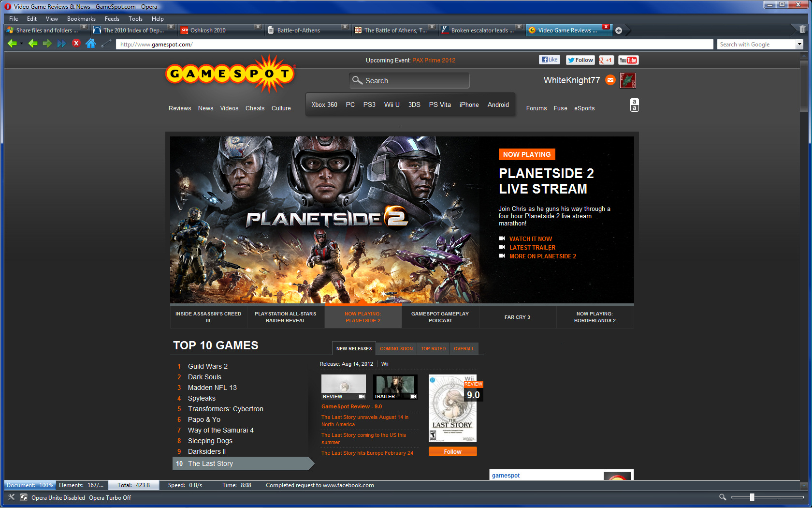Close the Broken escalator leads tab
Viewport: 812px width, 508px height.
pos(519,27)
